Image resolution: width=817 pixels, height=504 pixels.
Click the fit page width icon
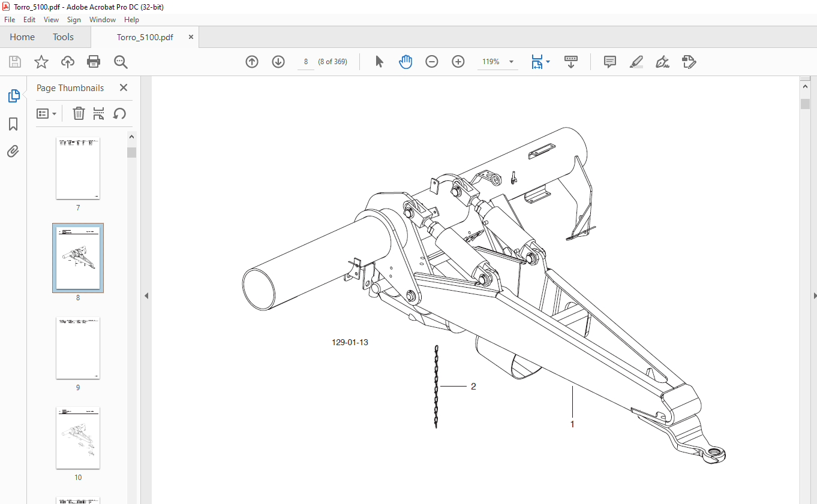(537, 62)
